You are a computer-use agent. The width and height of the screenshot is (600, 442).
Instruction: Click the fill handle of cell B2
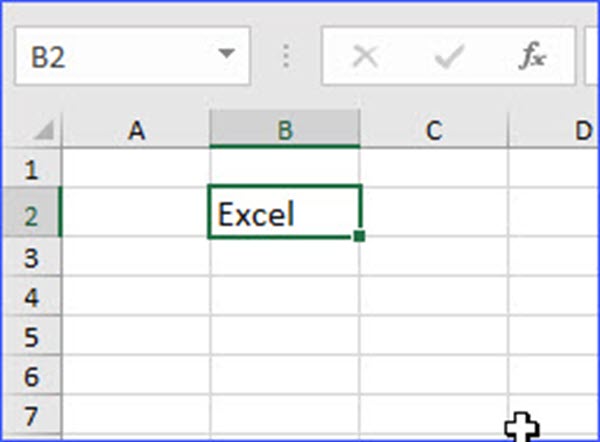(359, 236)
